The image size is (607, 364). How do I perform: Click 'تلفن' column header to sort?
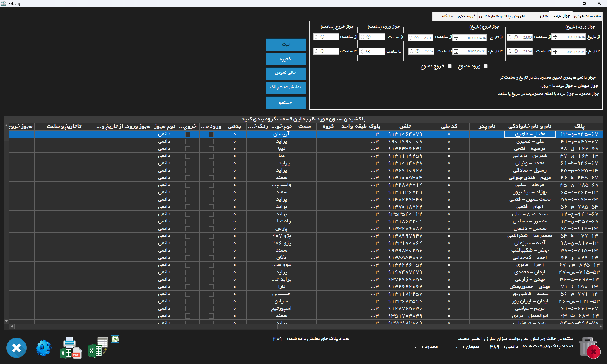(x=405, y=126)
